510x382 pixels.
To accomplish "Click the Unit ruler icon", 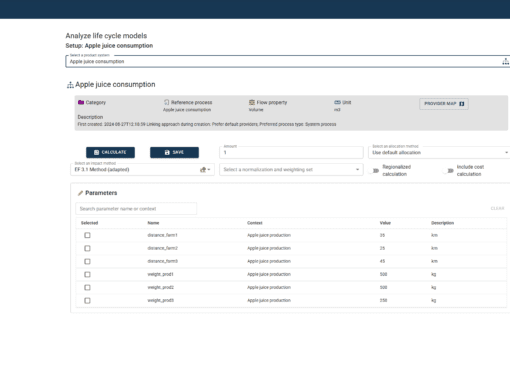I will click(337, 102).
